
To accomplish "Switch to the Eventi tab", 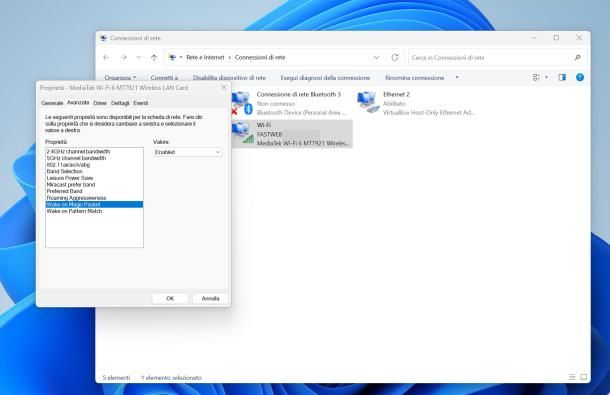I will (140, 103).
